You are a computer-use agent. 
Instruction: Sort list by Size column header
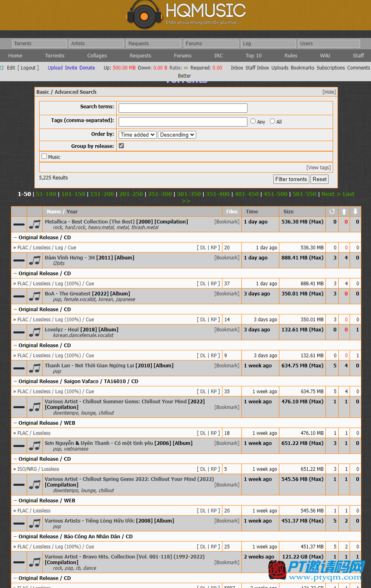[x=288, y=211]
